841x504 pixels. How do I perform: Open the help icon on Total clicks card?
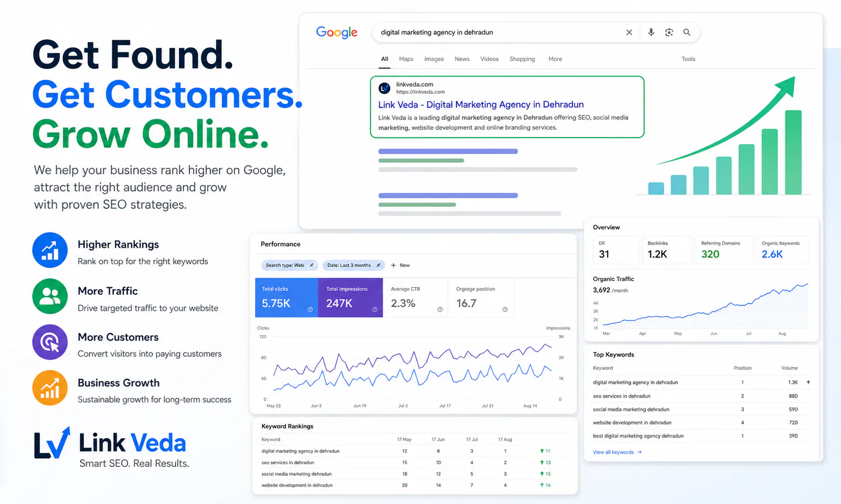tap(310, 309)
